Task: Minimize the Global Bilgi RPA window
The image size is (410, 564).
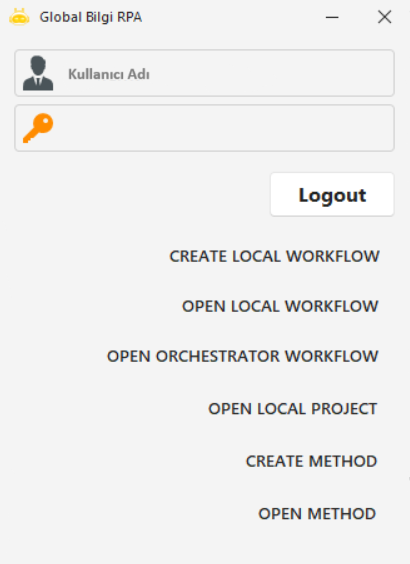Action: pos(332,17)
